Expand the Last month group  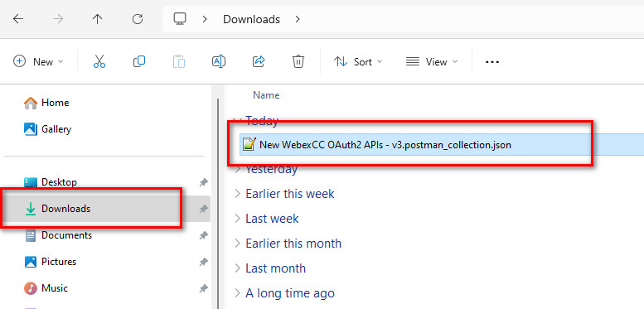237,268
